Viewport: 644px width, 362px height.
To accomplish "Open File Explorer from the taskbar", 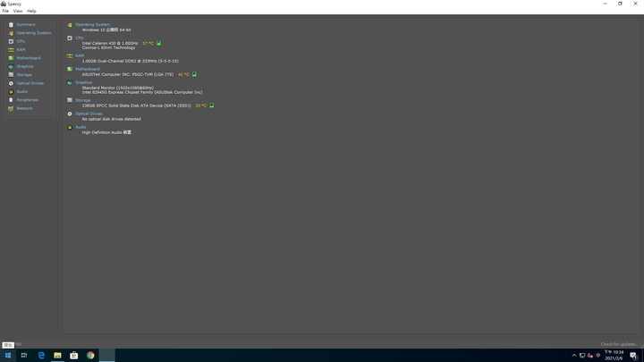I will pyautogui.click(x=57, y=356).
